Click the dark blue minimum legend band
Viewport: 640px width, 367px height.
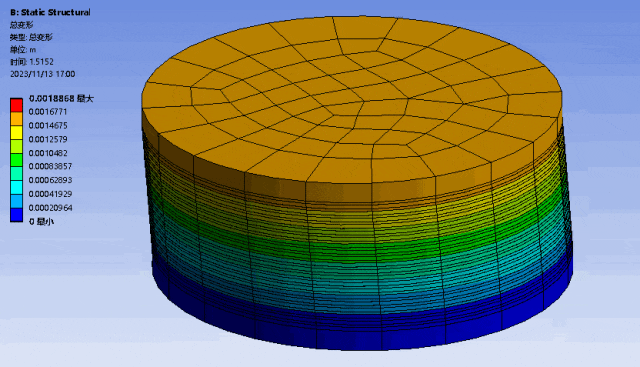click(16, 215)
